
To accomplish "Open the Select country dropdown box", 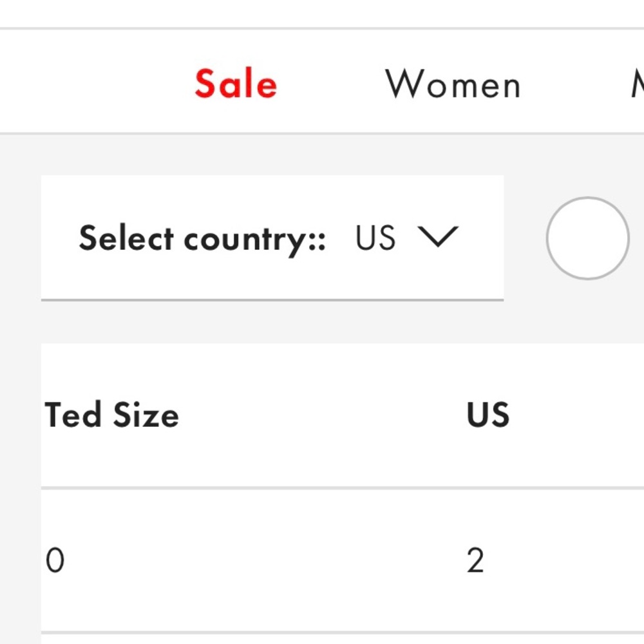I will click(272, 238).
